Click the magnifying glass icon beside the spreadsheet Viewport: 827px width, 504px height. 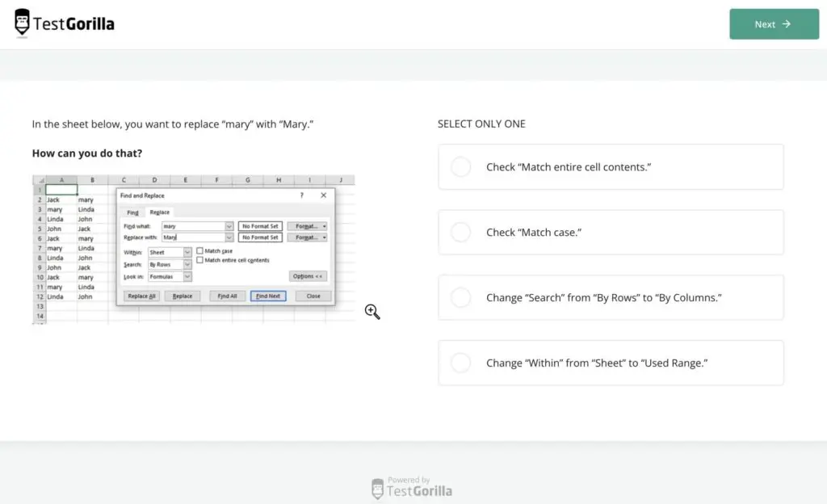pos(372,312)
